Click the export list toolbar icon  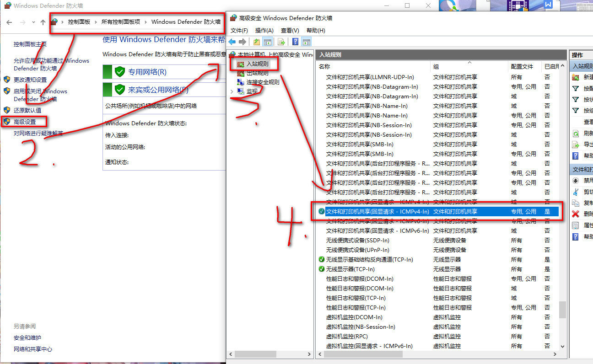click(281, 42)
